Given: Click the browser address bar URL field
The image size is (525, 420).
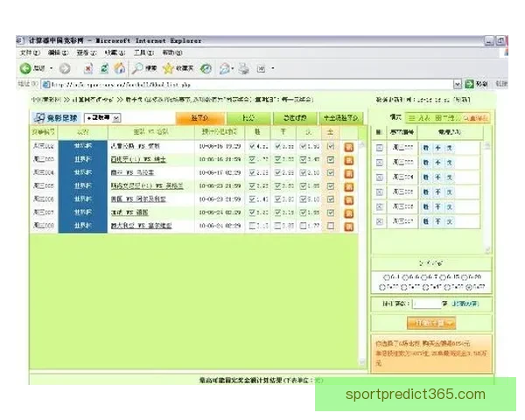Looking at the screenshot, I should click(x=248, y=84).
